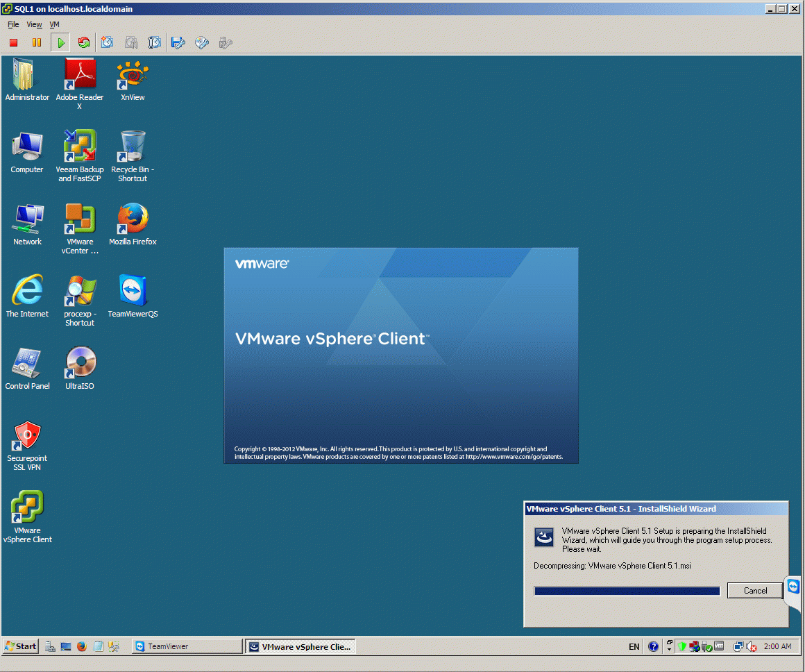Click the USB device connection icon
The image size is (805, 672).
coord(226,42)
